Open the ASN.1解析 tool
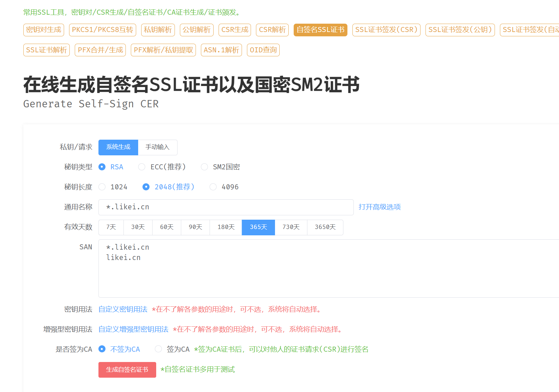 221,50
